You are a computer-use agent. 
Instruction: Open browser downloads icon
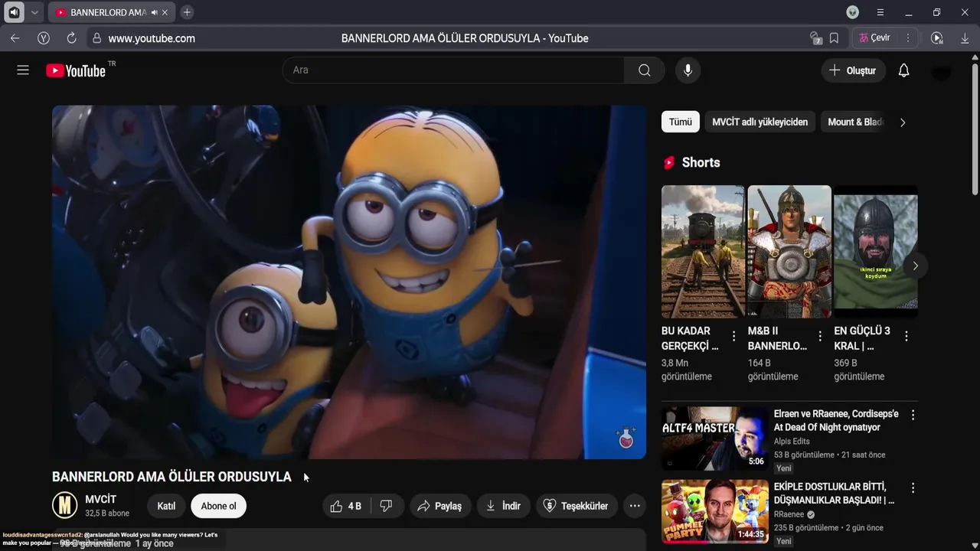(965, 38)
